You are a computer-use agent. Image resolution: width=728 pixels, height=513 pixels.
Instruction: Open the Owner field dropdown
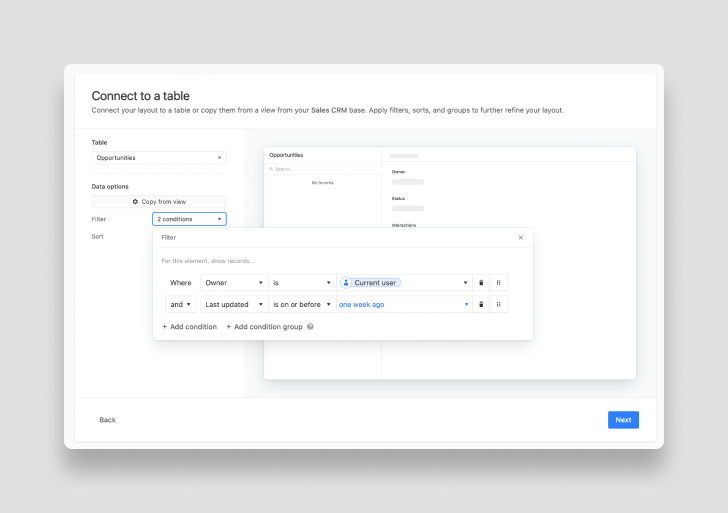coord(234,283)
